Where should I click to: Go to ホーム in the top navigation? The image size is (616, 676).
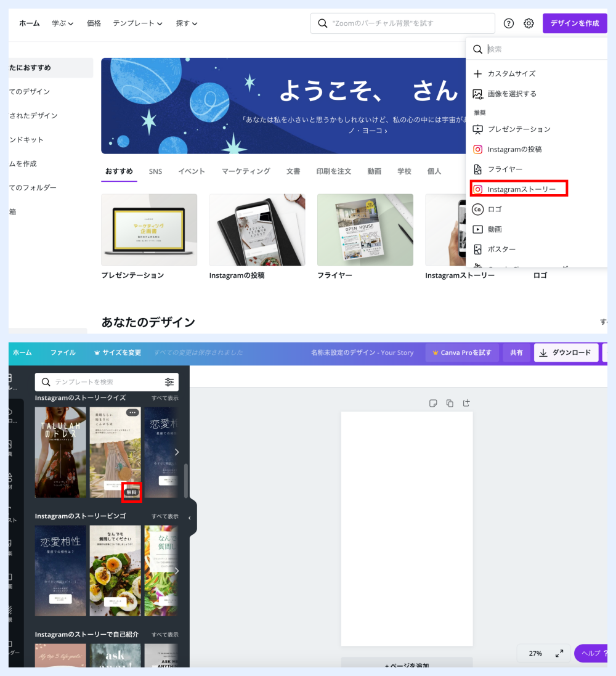click(30, 23)
